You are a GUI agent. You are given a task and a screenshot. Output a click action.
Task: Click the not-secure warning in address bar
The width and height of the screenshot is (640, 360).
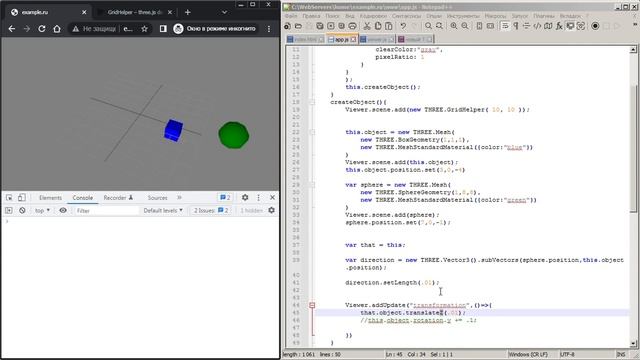[94, 29]
